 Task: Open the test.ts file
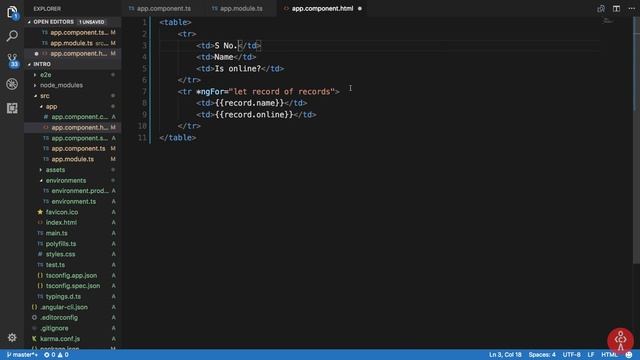tap(73, 265)
